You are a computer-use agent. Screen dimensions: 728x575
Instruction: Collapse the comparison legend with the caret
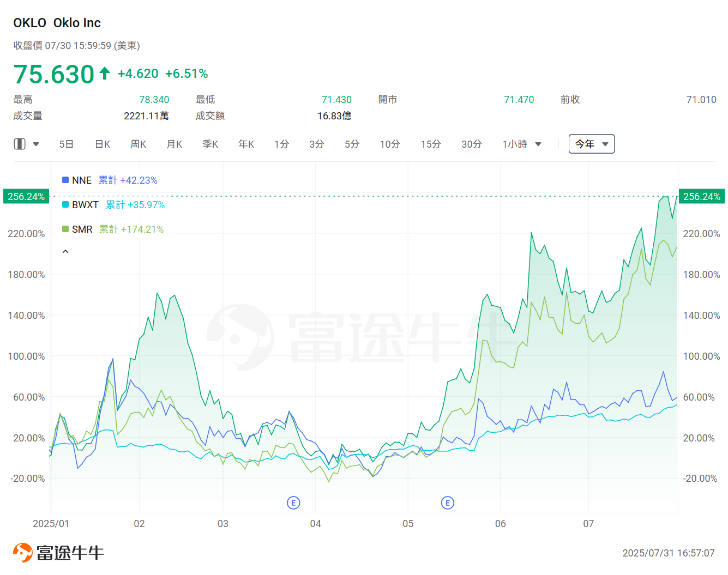65,252
